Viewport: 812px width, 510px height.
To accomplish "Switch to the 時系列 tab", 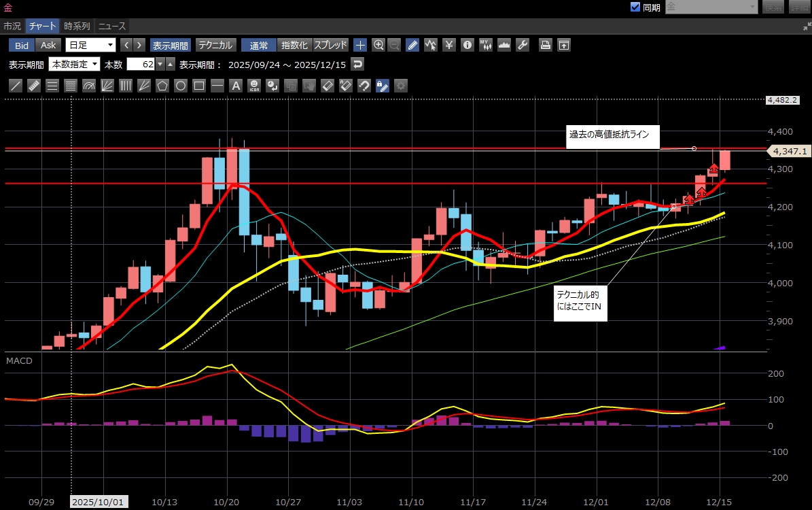I will coord(77,26).
